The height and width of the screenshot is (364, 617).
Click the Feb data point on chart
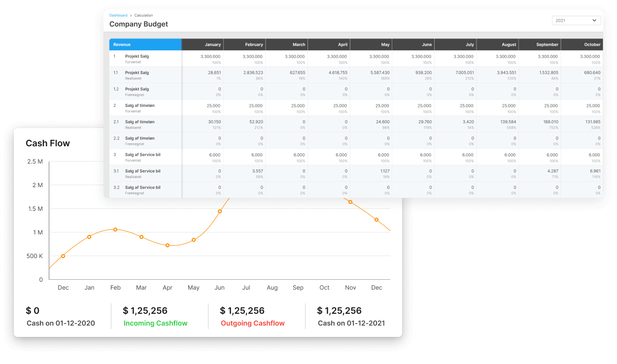pyautogui.click(x=115, y=230)
